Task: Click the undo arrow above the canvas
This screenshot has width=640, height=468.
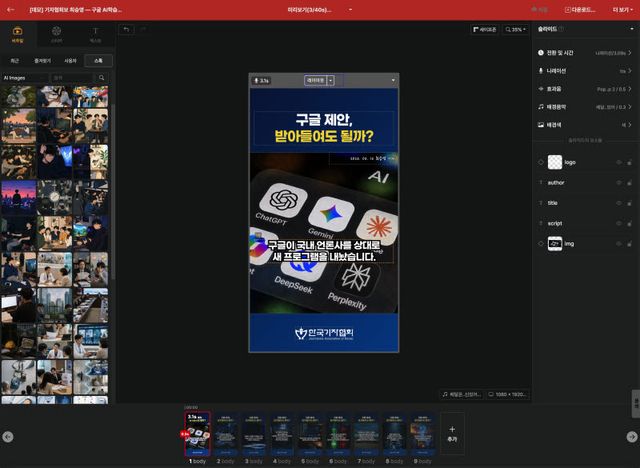Action: [127, 29]
